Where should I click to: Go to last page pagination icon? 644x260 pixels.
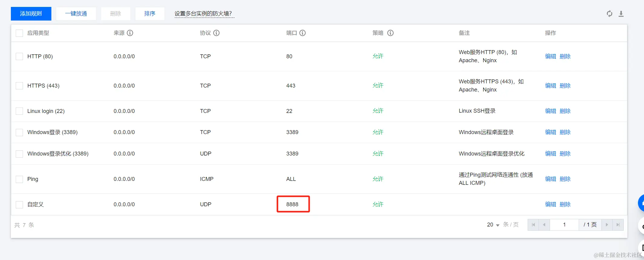pos(618,225)
